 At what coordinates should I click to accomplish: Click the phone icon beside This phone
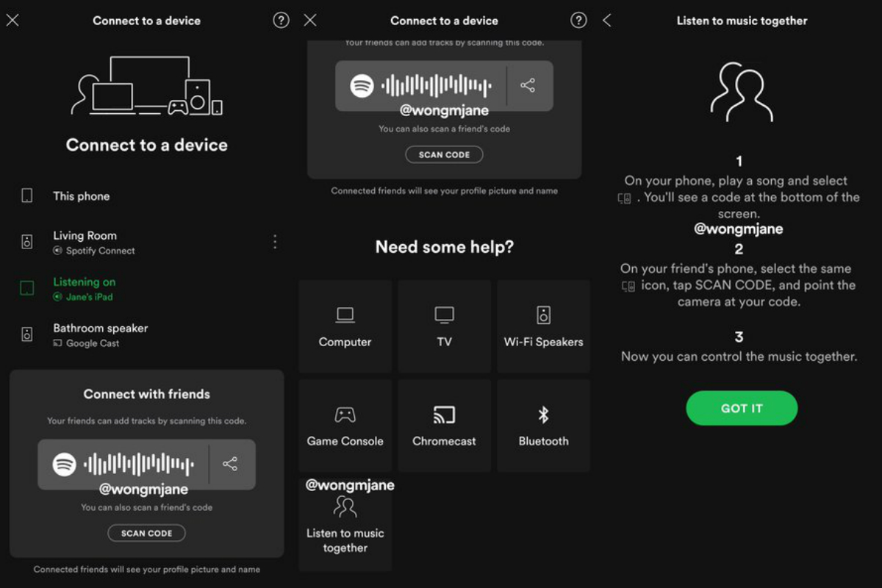(27, 196)
